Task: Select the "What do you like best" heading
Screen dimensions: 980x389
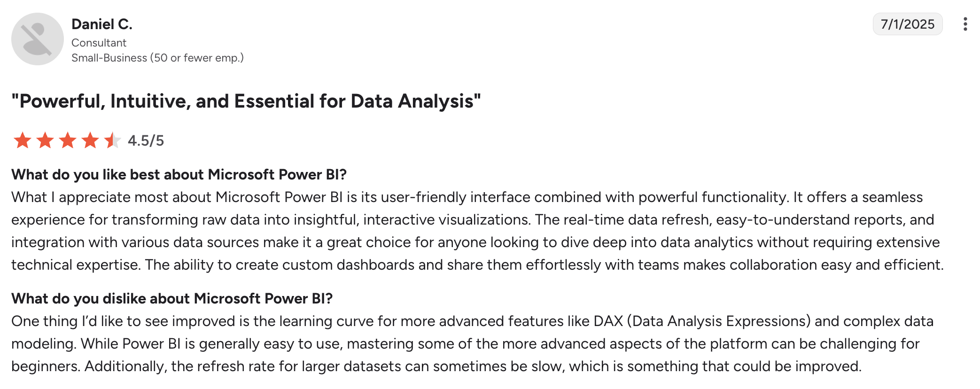Action: pyautogui.click(x=179, y=175)
